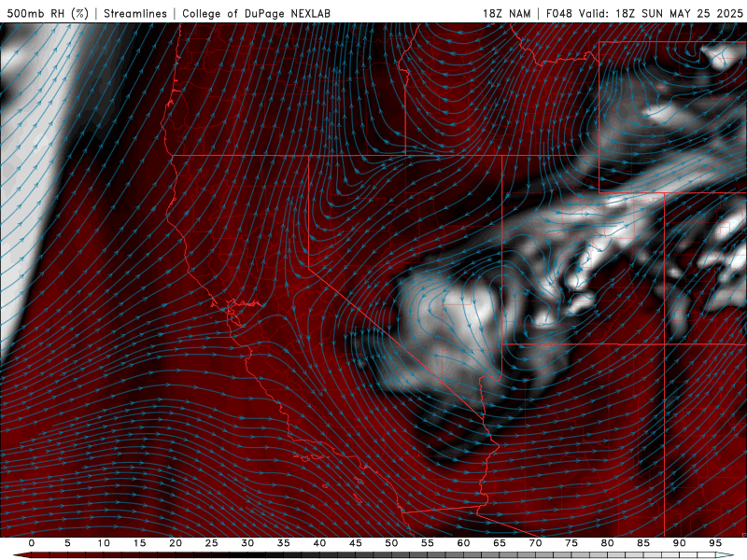Click the 20 label on the colorbar
747x560 pixels.
[x=176, y=543]
